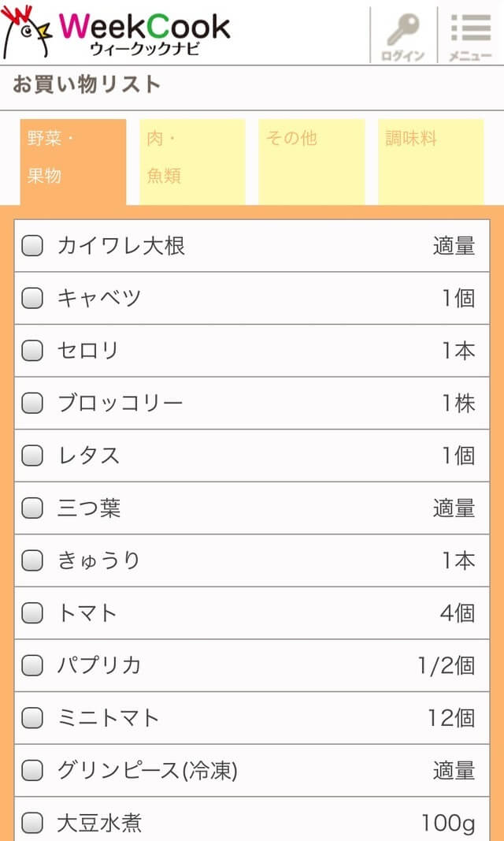Viewport: 504px width, 841px height.
Task: Tick the きゅうり checkbox
Action: coord(32,560)
